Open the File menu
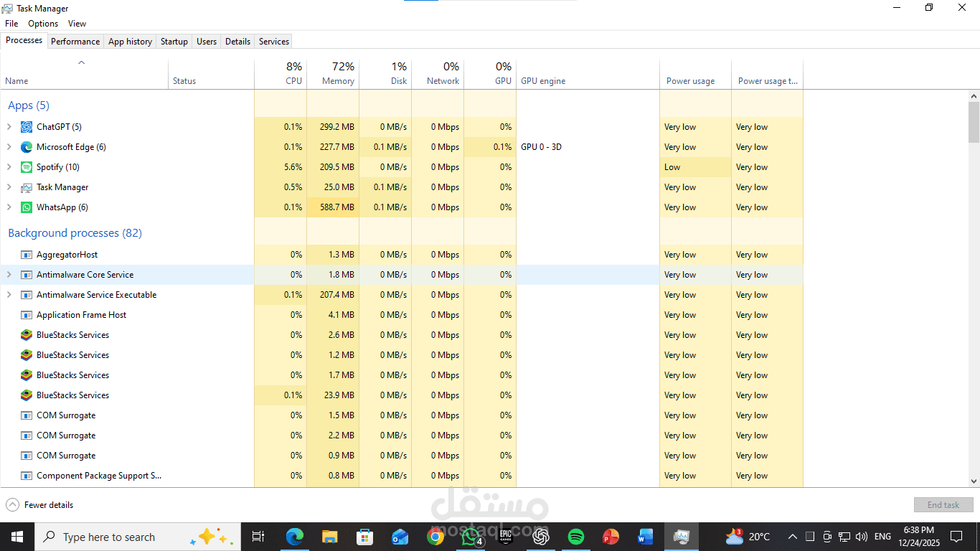Viewport: 980px width, 551px height. (x=11, y=24)
